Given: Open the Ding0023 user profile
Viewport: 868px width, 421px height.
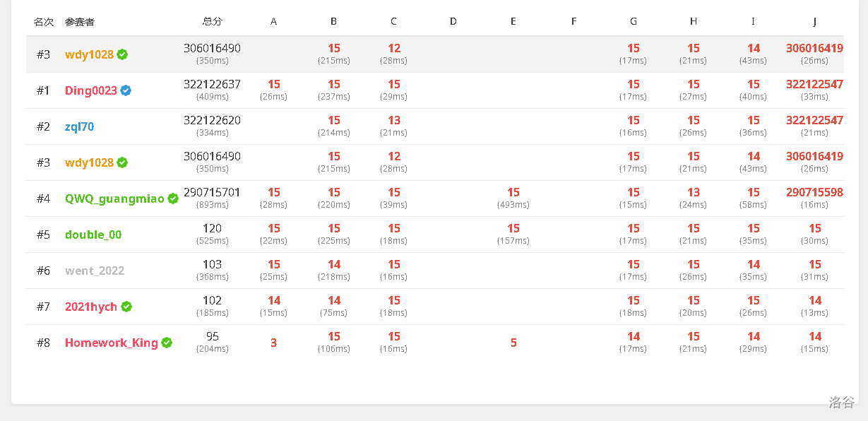Looking at the screenshot, I should 91,90.
